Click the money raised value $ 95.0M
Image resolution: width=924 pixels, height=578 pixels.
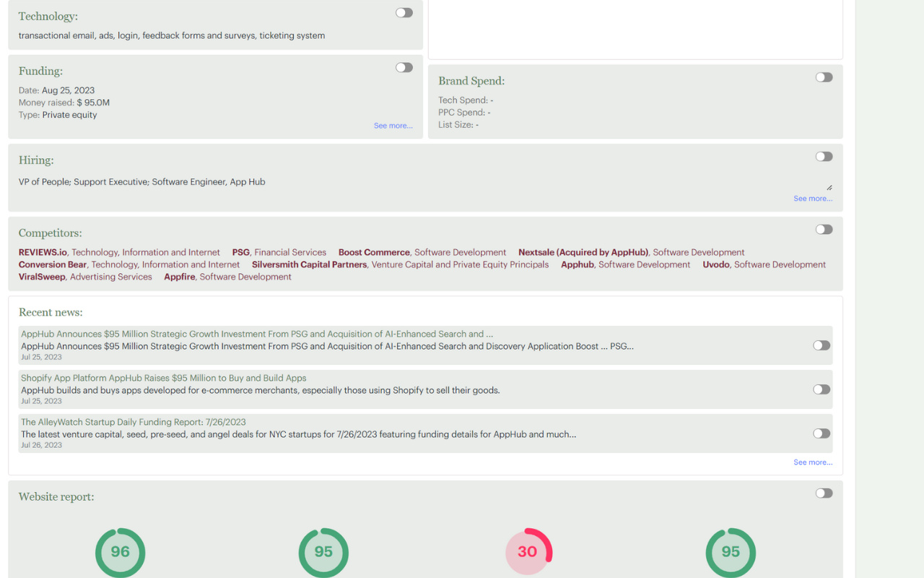[x=93, y=103]
